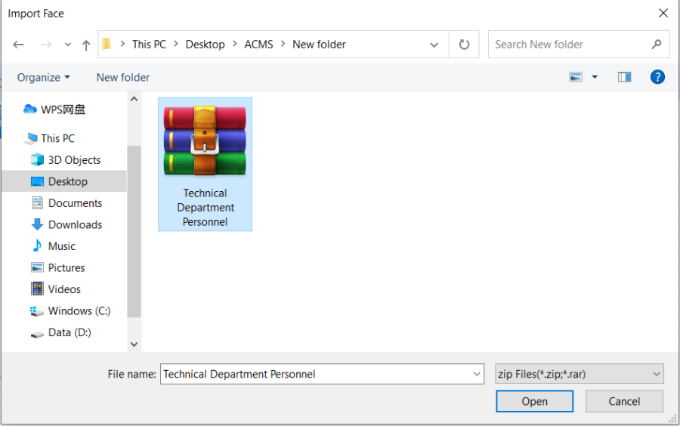Open Windows (C:) drive in sidebar
The height and width of the screenshot is (426, 680).
point(79,311)
